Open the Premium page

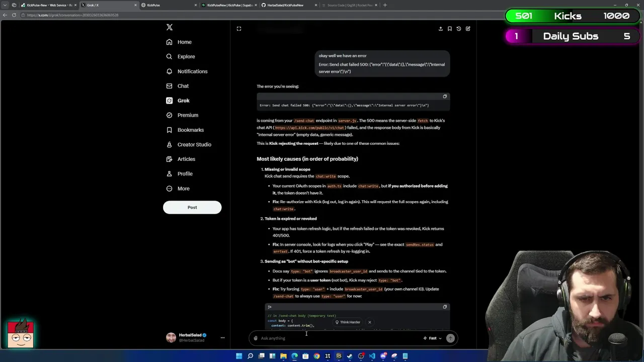pos(182,115)
